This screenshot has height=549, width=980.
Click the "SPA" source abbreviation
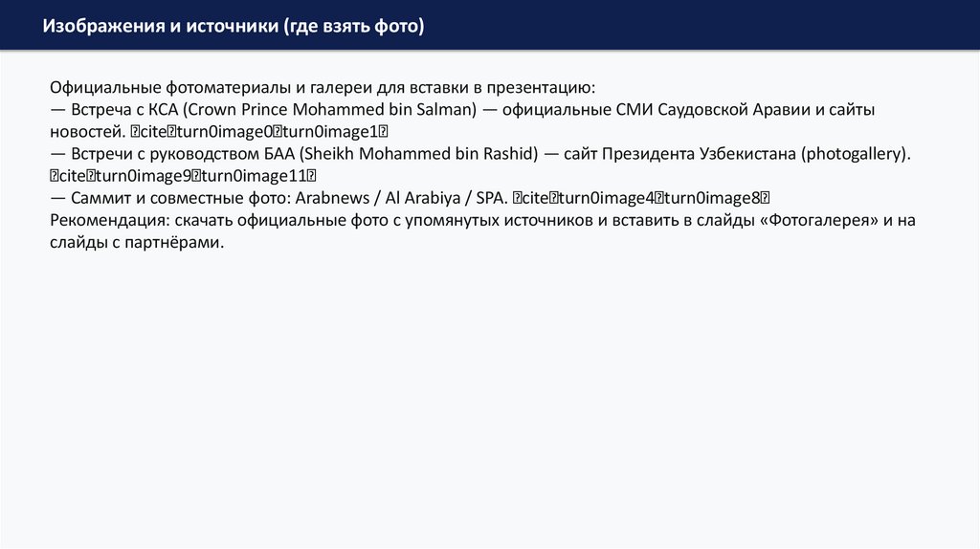[x=491, y=198]
